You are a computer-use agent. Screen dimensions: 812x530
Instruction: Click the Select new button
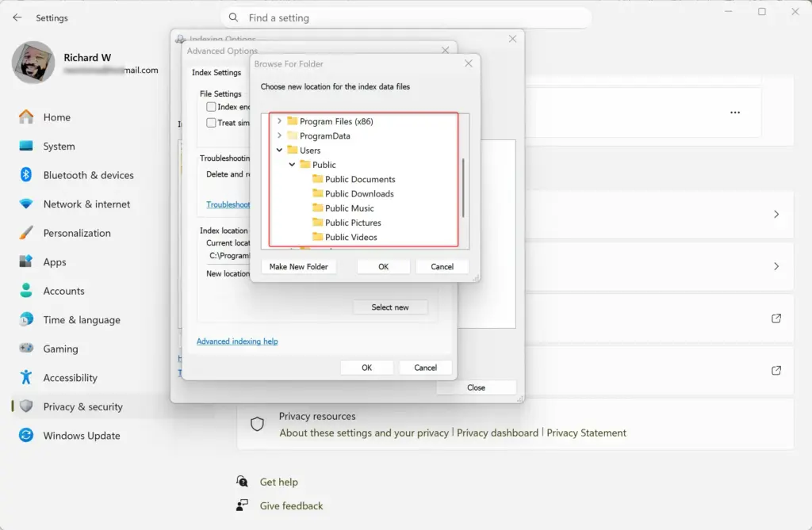click(x=390, y=307)
